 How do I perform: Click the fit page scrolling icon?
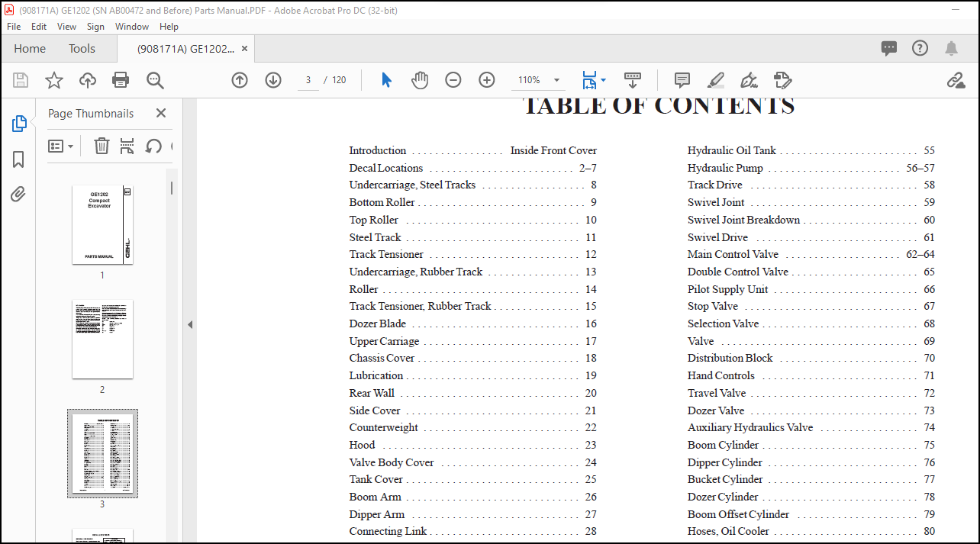pos(589,80)
